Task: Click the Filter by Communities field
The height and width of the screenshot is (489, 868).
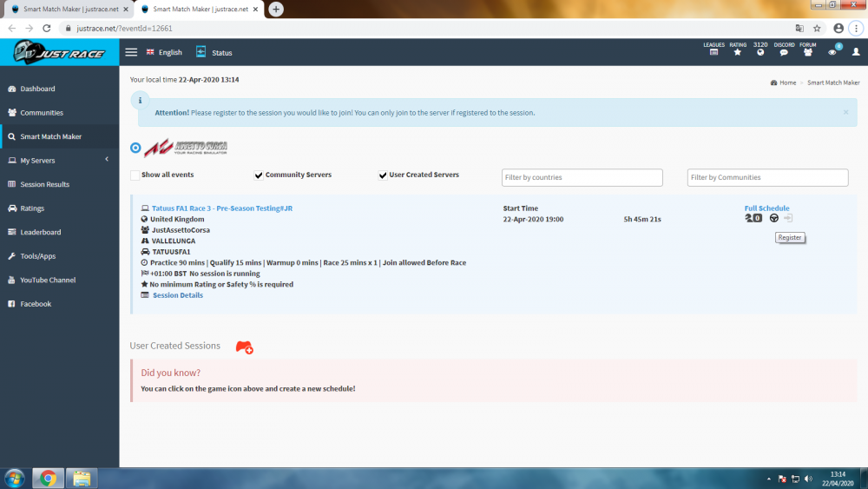Action: click(767, 177)
